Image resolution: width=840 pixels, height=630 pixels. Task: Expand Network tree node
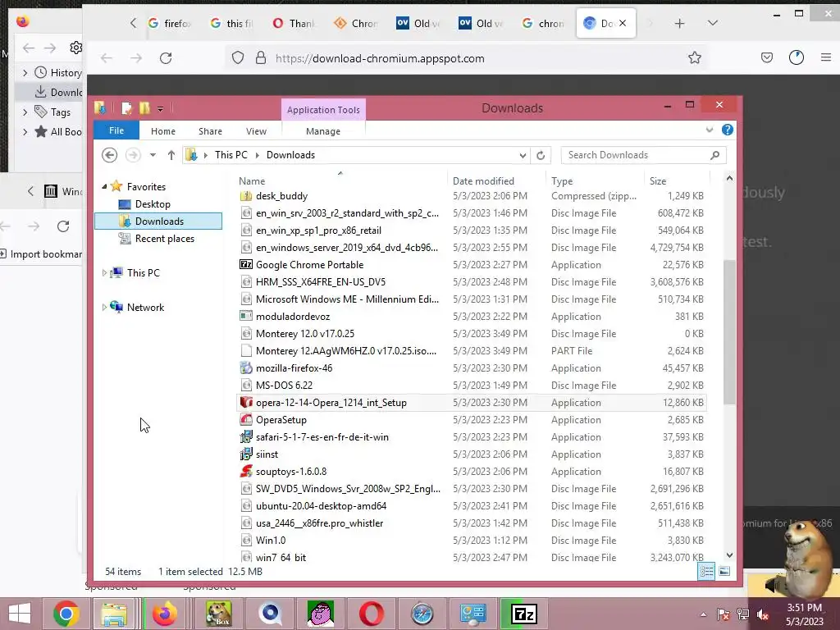coord(104,308)
